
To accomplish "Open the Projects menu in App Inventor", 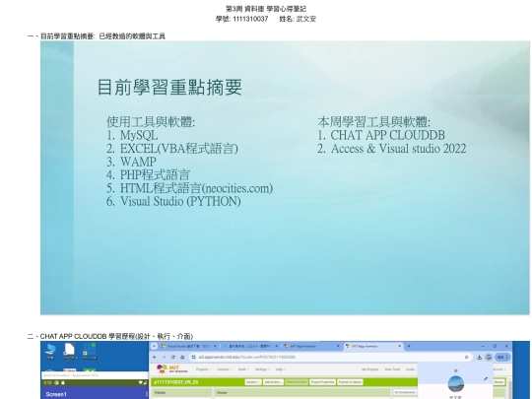I will 203,369.
